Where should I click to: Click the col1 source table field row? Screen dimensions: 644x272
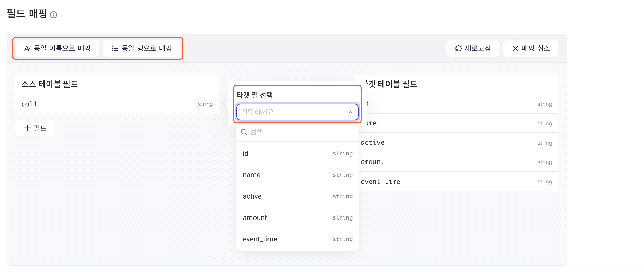coord(117,104)
